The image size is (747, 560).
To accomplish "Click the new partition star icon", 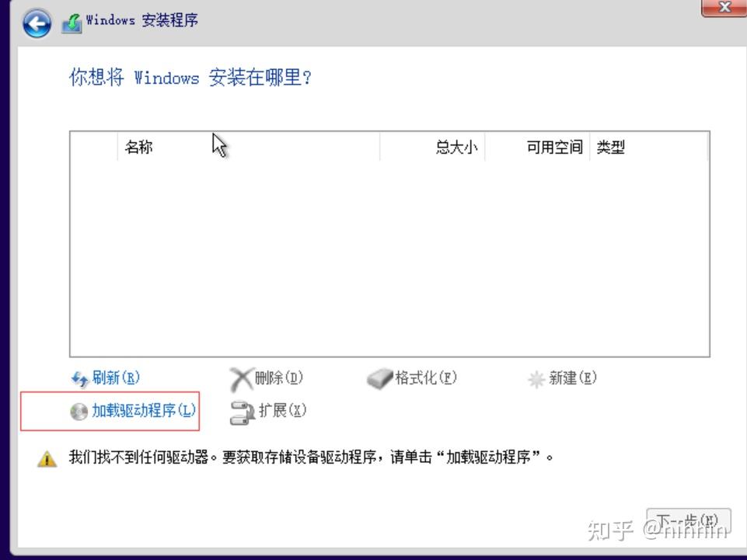I will [536, 380].
